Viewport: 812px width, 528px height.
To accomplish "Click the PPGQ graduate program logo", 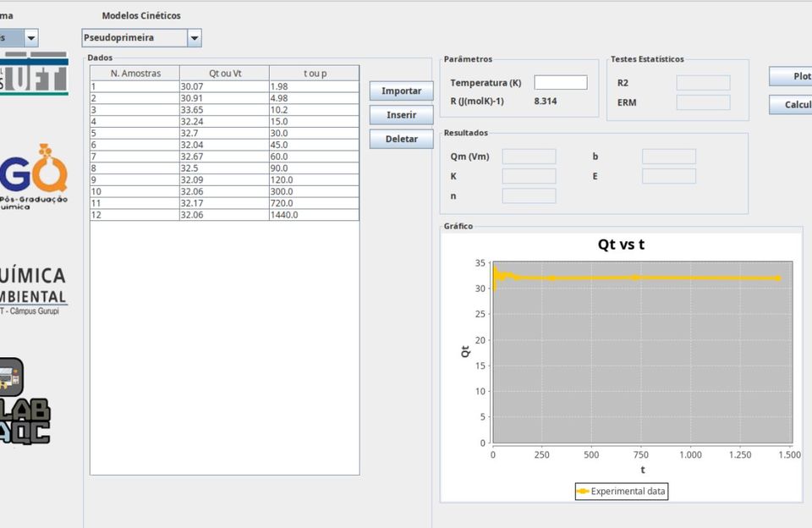I will (34, 177).
